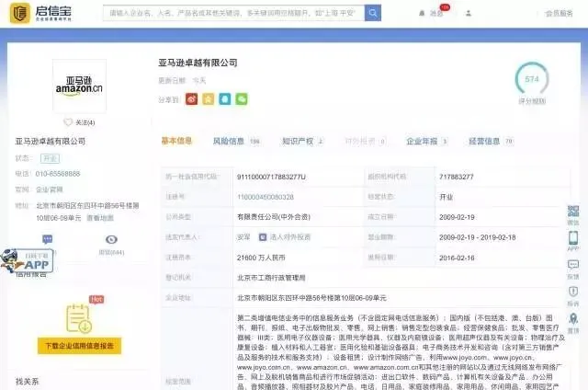Click organization code 717883277
This screenshot has height=390, width=588.
click(x=457, y=177)
